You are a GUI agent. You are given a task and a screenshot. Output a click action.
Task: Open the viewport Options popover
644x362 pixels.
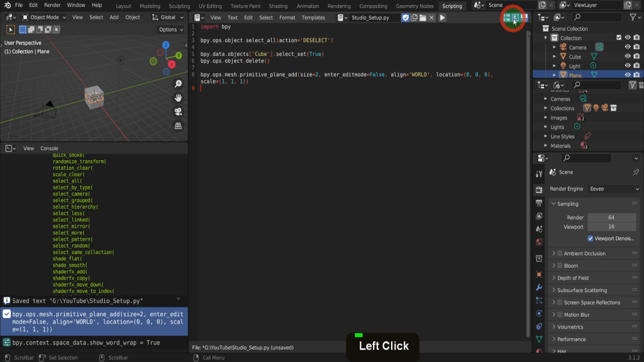[170, 30]
